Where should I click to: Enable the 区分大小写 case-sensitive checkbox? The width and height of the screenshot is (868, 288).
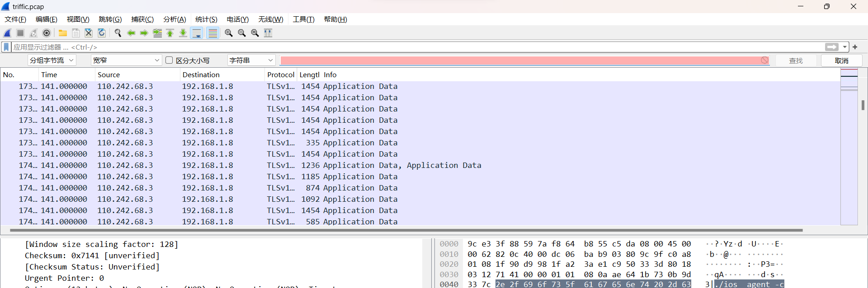pos(170,60)
